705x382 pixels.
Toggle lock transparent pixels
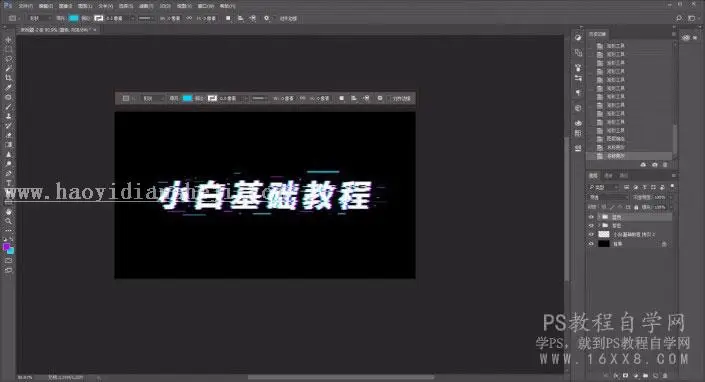pos(604,207)
